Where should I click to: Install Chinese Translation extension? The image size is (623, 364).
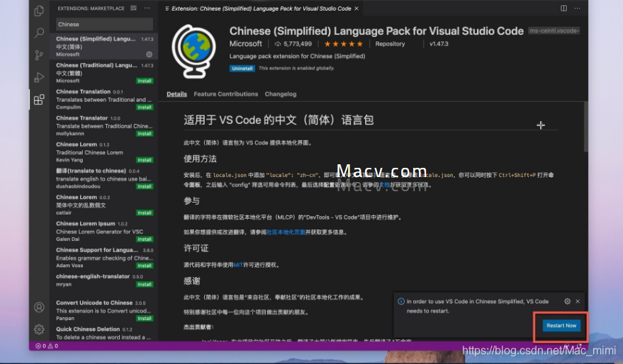pos(144,107)
